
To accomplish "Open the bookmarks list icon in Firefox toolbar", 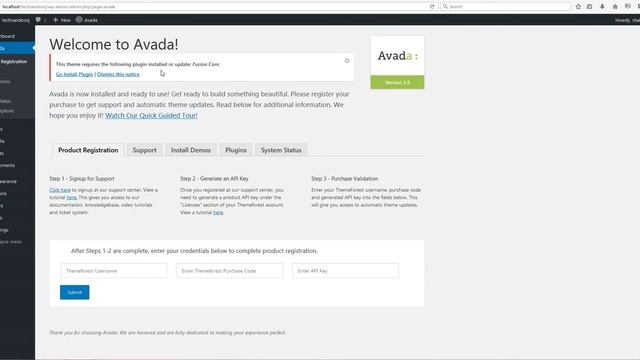I will click(589, 7).
